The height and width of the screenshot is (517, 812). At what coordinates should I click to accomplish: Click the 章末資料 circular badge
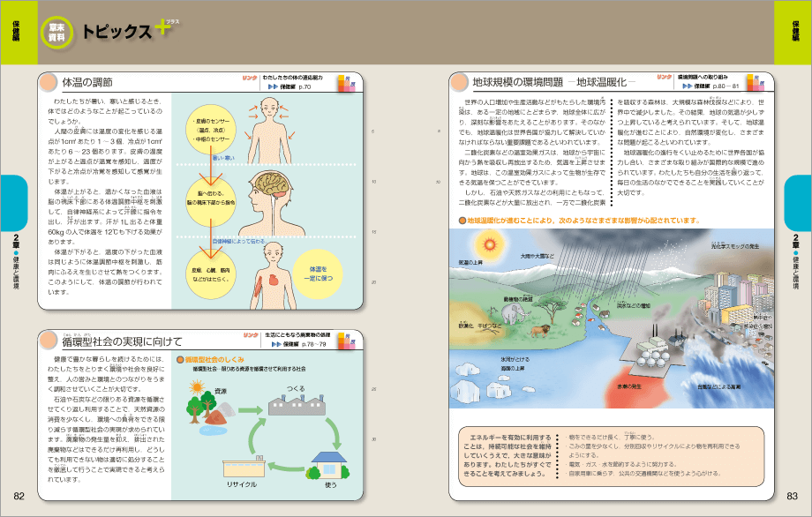coord(57,33)
